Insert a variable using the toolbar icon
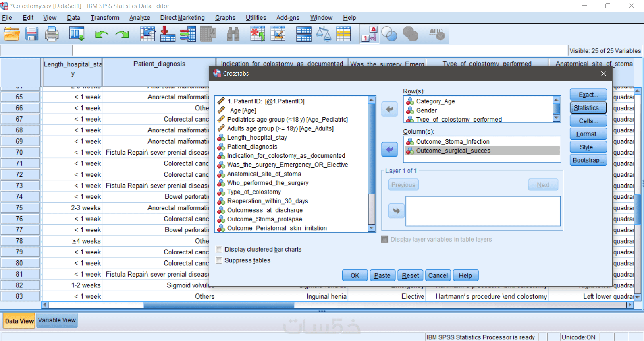 (x=278, y=34)
